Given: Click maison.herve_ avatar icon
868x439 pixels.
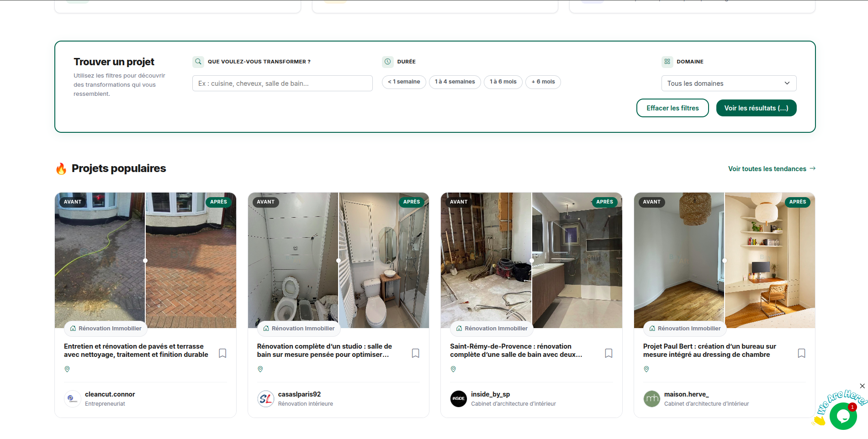Looking at the screenshot, I should click(652, 398).
